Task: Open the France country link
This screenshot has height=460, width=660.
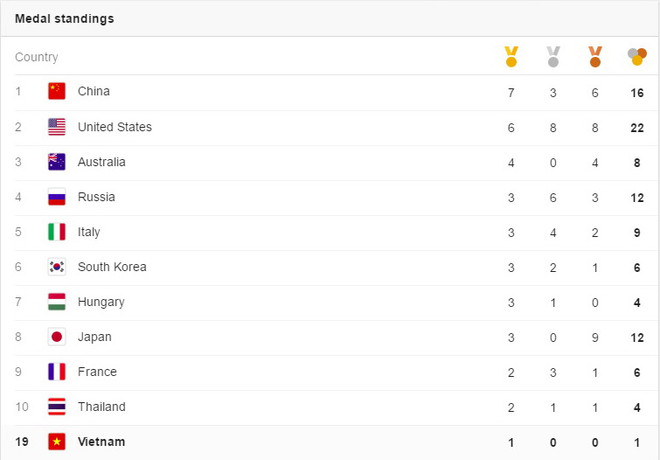Action: click(x=97, y=372)
